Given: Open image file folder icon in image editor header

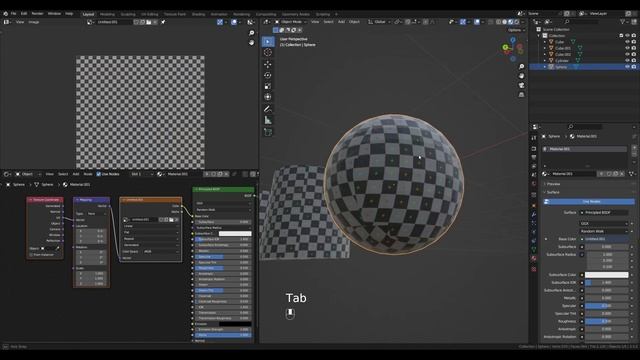Looking at the screenshot, I should click(149, 22).
